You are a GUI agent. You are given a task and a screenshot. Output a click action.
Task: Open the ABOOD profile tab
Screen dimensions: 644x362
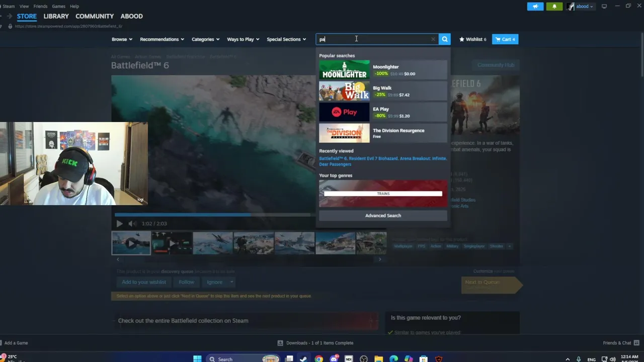click(132, 16)
